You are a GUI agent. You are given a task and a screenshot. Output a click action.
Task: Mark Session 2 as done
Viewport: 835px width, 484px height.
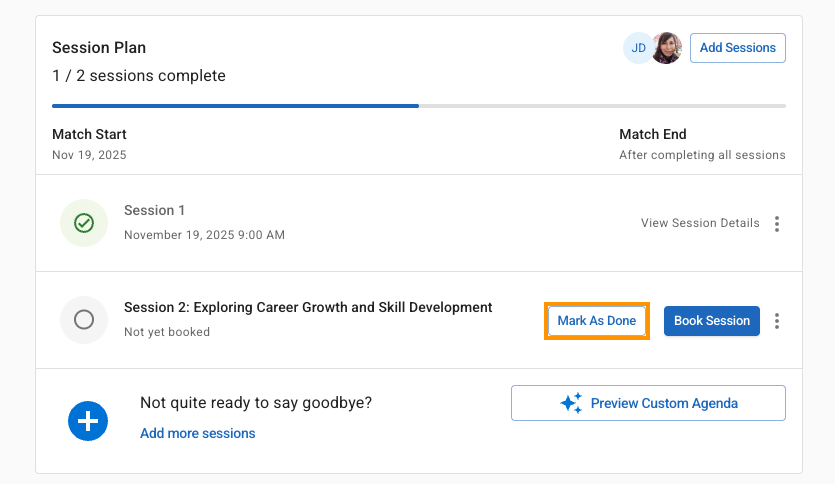click(x=597, y=321)
